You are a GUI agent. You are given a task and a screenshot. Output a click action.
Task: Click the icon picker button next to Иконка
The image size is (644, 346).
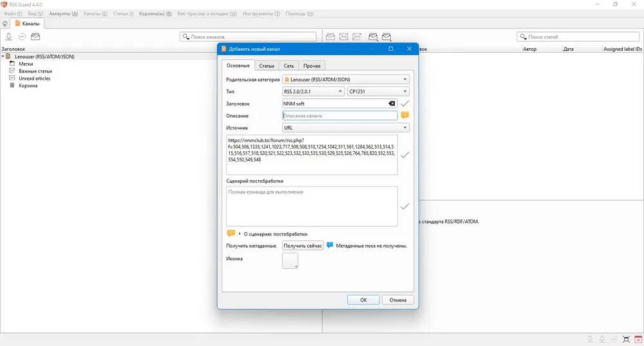tap(290, 260)
